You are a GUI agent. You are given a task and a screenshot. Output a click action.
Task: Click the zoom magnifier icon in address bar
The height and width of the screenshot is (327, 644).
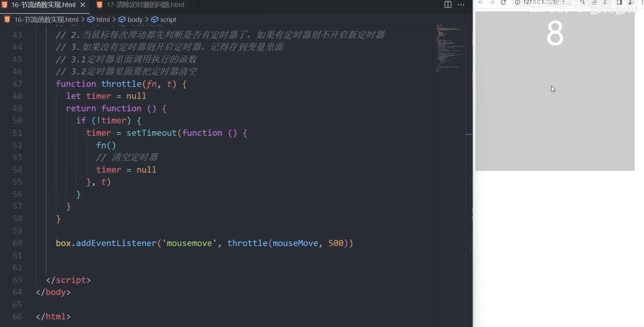pyautogui.click(x=583, y=3)
